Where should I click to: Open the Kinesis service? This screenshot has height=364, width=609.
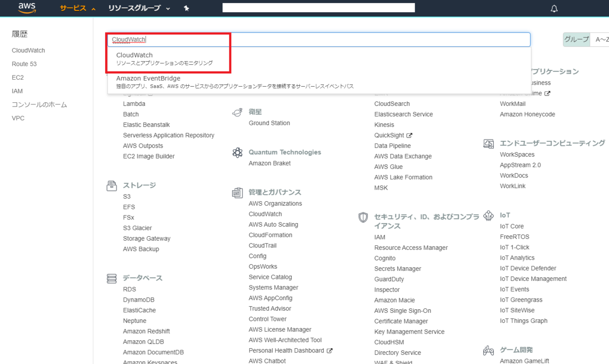coord(385,125)
